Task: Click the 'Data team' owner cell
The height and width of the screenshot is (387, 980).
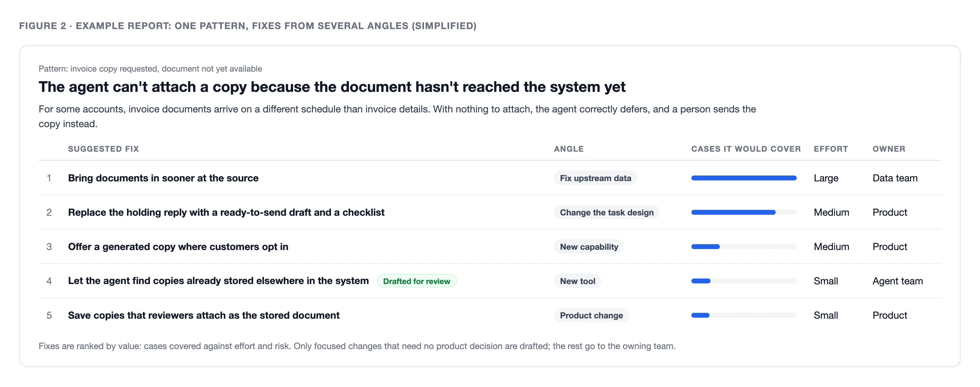Action: pos(895,178)
